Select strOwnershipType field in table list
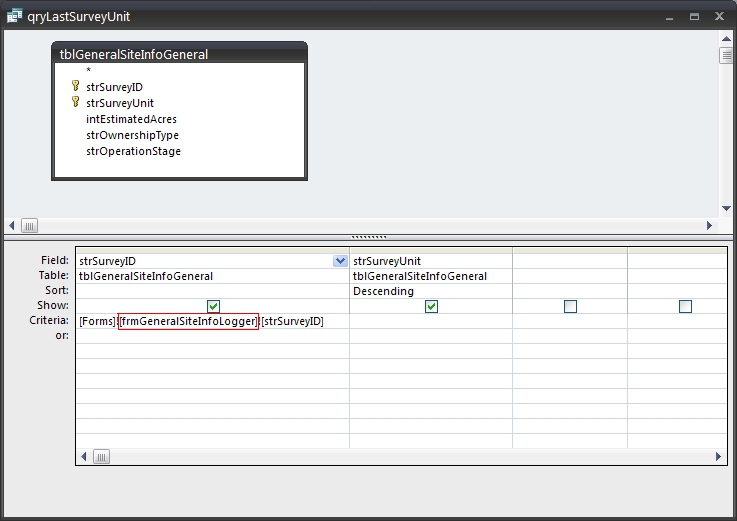This screenshot has height=521, width=737. (132, 135)
